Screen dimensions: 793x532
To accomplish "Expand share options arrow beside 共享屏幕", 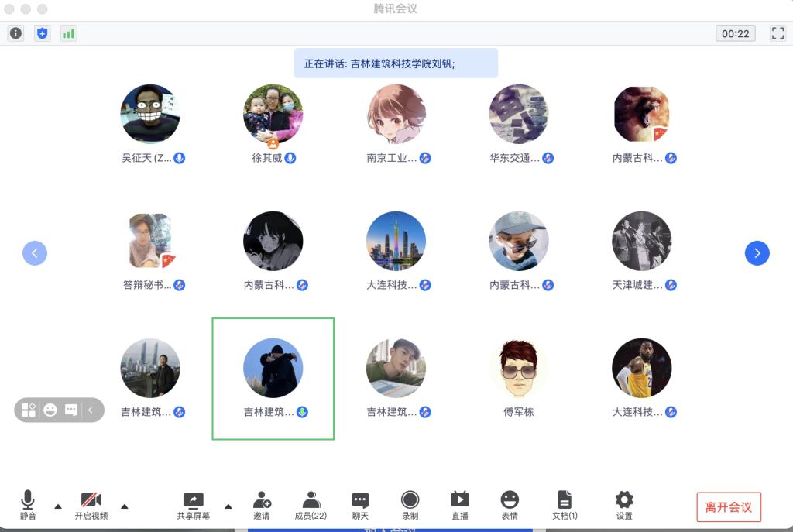I will pyautogui.click(x=228, y=506).
